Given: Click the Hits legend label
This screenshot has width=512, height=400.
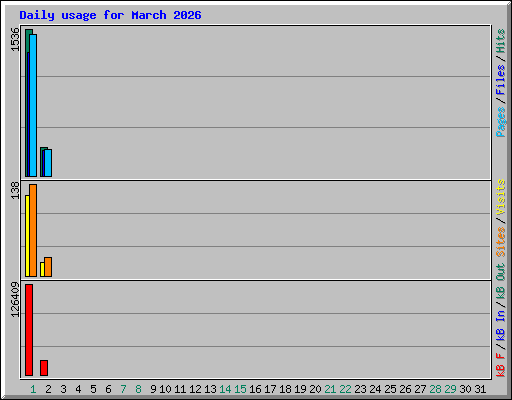Looking at the screenshot, I should [500, 41].
